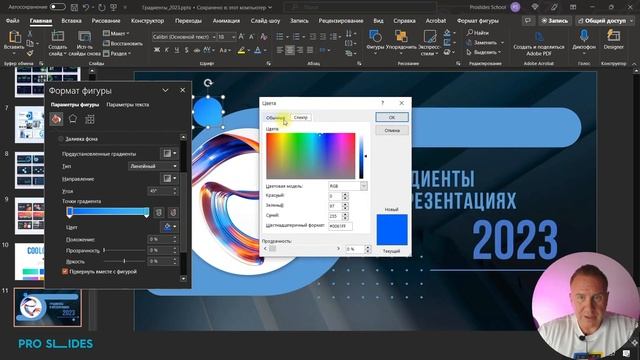
Task: Click the Восстановить slide button
Action: [122, 43]
